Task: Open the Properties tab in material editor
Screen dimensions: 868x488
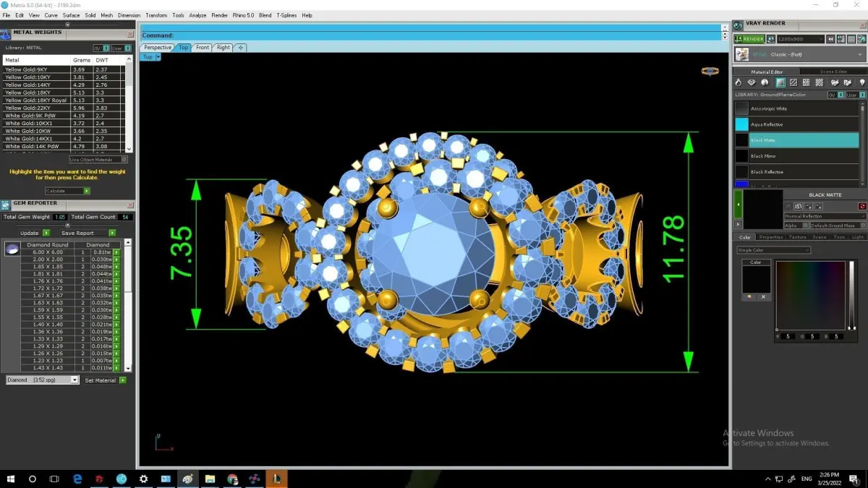Action: tap(771, 237)
